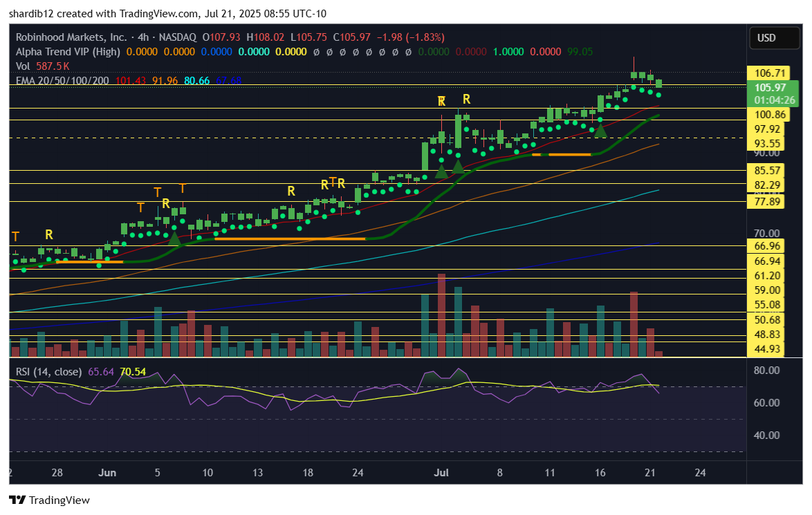
Task: Click the 60.00 tick on RSI axis
Action: 767,403
